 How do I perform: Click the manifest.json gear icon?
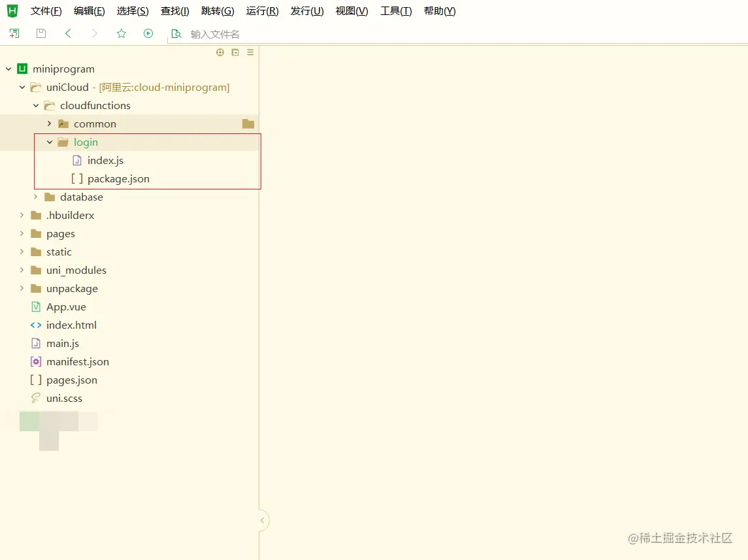[x=36, y=361]
